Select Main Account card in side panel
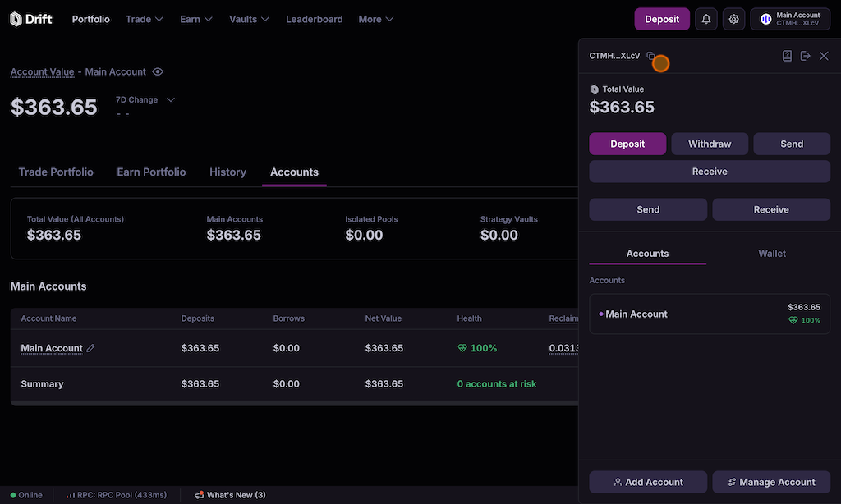 click(710, 314)
